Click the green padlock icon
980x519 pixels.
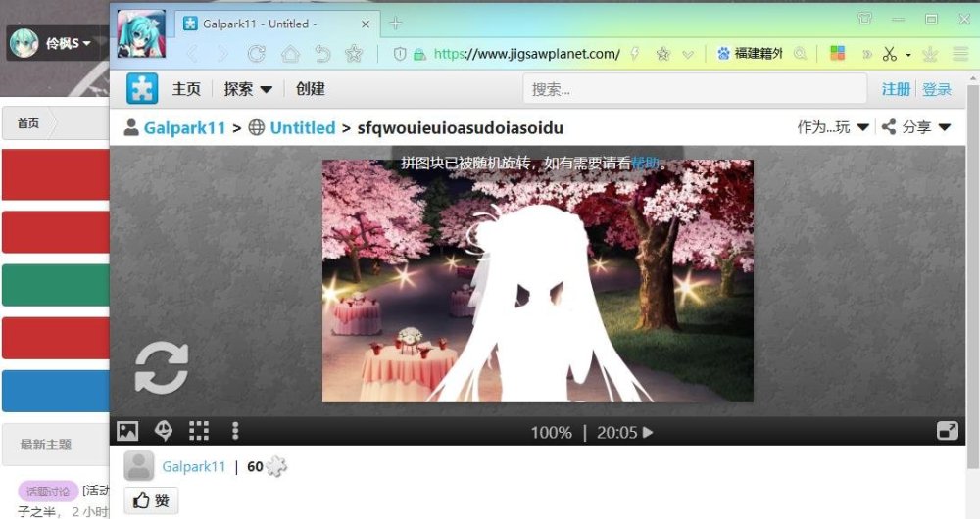click(x=420, y=55)
